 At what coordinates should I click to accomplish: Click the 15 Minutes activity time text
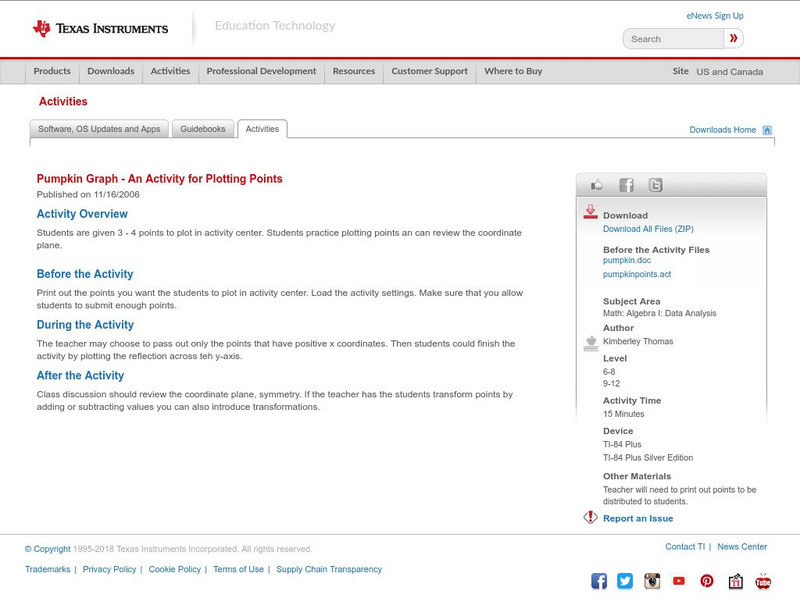[623, 414]
